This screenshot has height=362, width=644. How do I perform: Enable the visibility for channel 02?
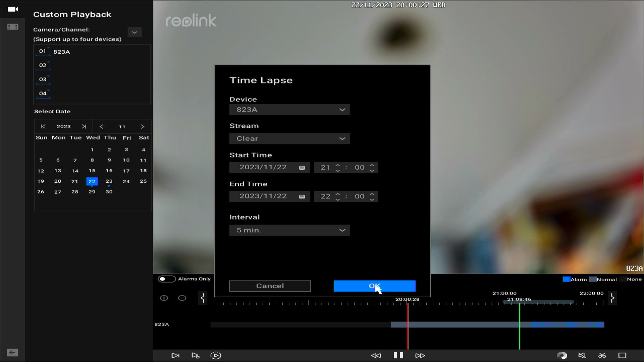coord(43,65)
